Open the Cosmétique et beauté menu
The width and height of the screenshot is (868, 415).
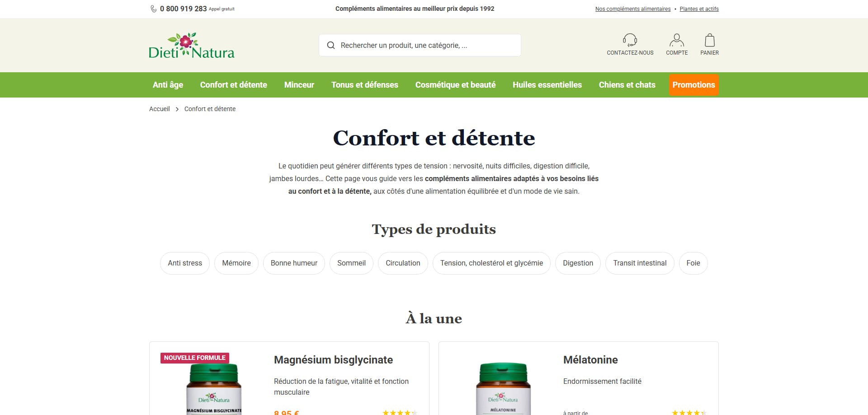[455, 85]
